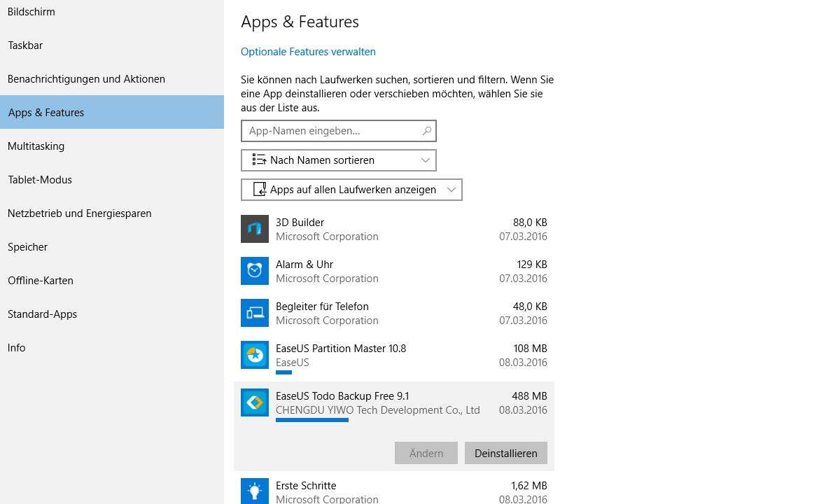Open Multitasking settings

112,146
